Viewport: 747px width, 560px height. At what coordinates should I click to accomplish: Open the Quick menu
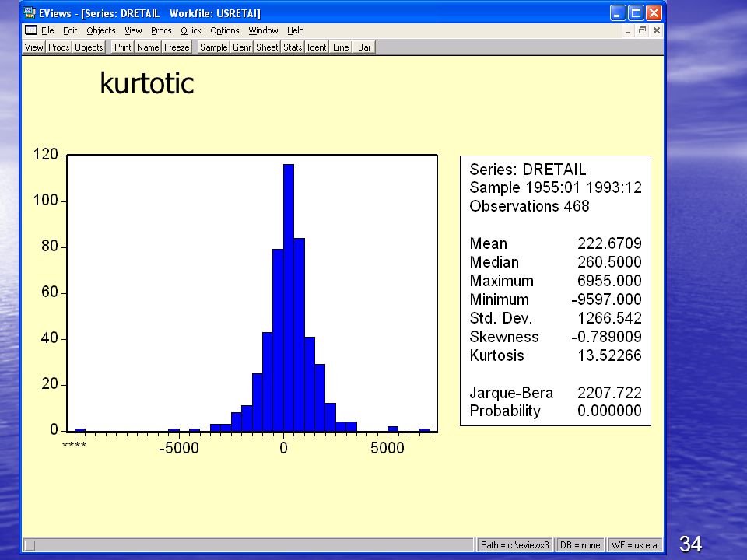click(x=191, y=30)
